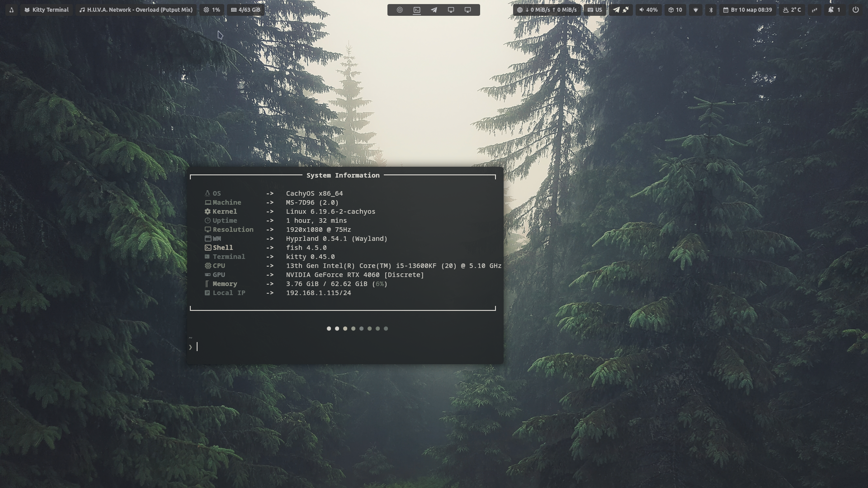Toggle the idle inhibitor sleep icon
This screenshot has height=488, width=868.
814,9
